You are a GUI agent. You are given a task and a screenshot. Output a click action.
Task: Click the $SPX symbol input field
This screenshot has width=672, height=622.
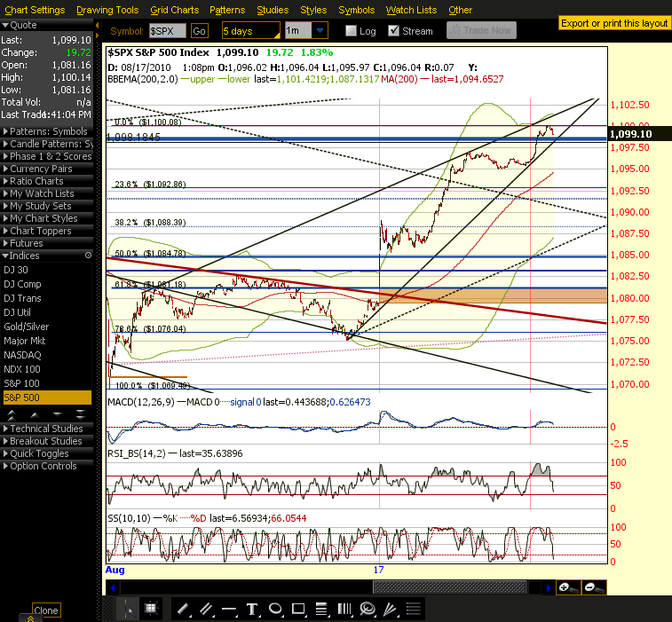[167, 31]
